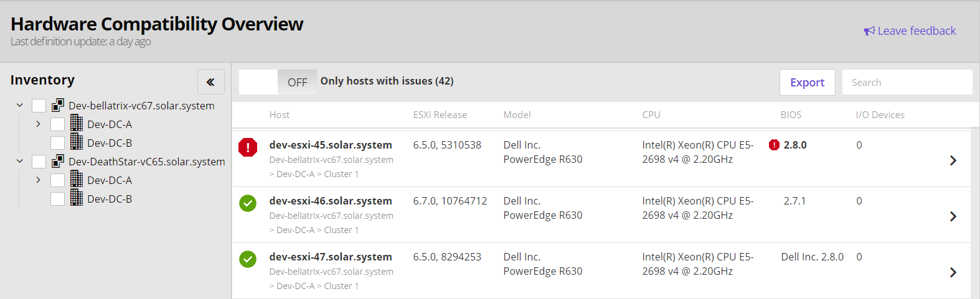Focus the Search field
The image size is (980, 299).
click(x=907, y=82)
